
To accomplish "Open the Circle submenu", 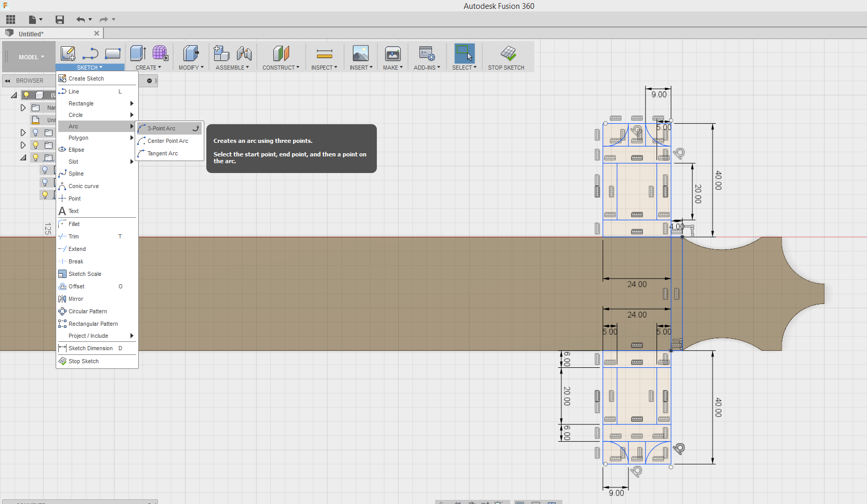I will point(97,115).
